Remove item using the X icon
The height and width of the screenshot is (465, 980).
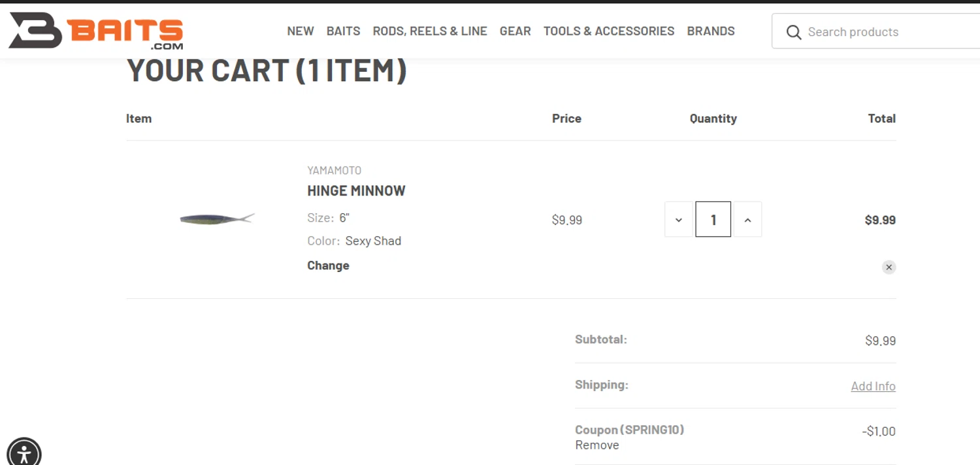click(889, 267)
